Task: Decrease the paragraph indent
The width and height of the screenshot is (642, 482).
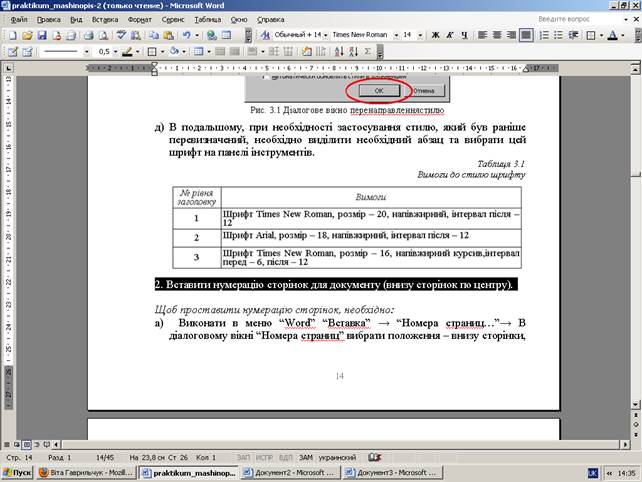Action: coord(573,35)
